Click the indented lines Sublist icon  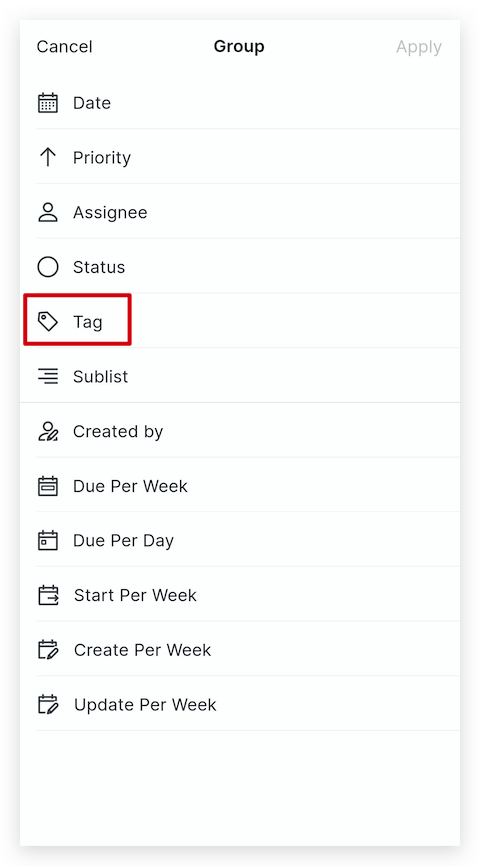pos(48,376)
